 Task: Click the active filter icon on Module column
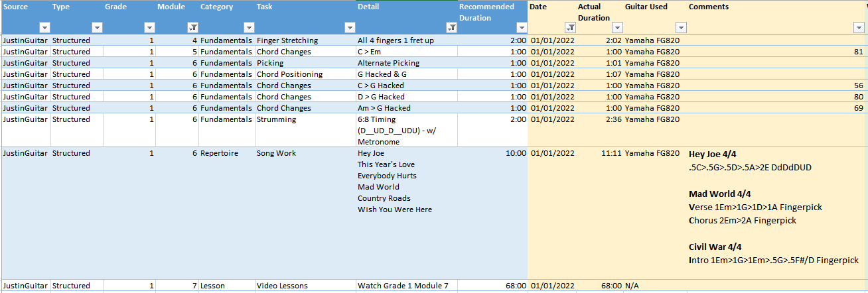click(192, 28)
